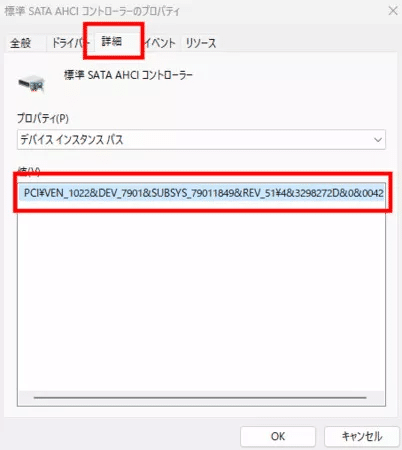Select the PCI¥VEN_1022 value entry
Viewport: 402px width, 450px height.
tap(202, 193)
